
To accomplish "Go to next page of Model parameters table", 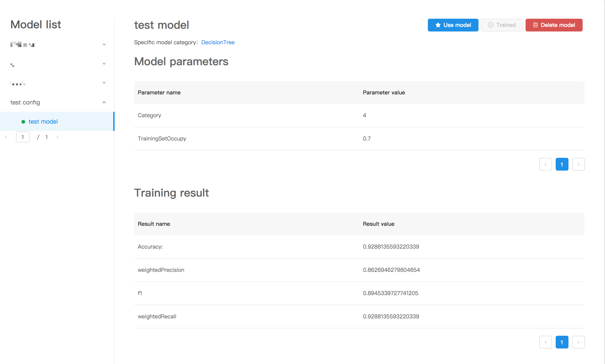I will (578, 164).
